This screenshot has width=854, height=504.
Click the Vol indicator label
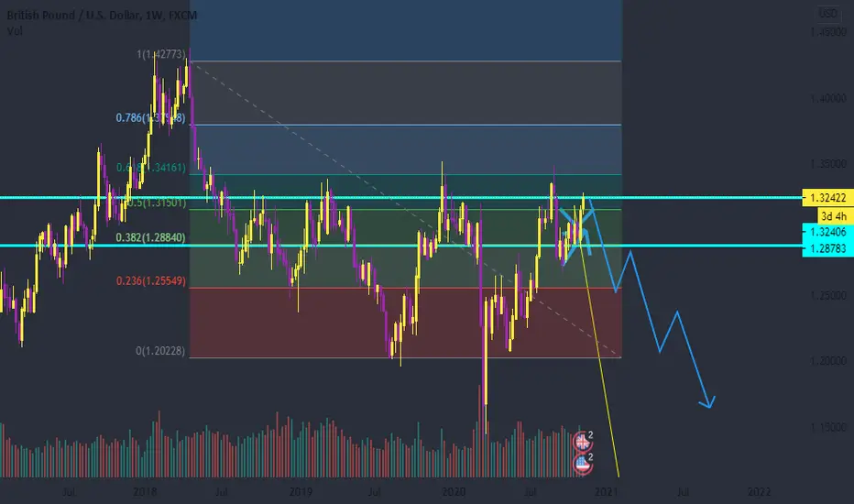[15, 31]
